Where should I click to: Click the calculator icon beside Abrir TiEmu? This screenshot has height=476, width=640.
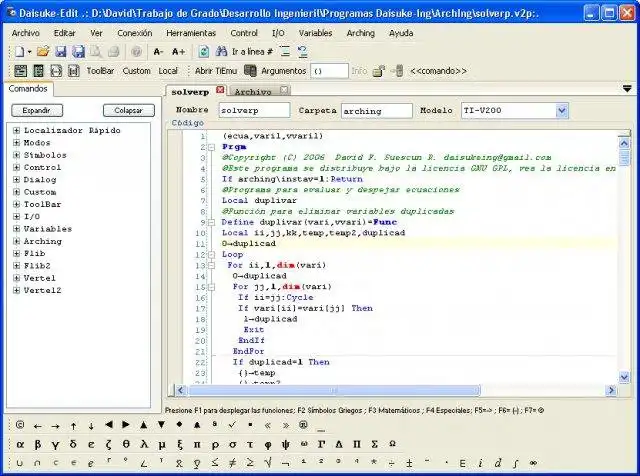(x=250, y=71)
